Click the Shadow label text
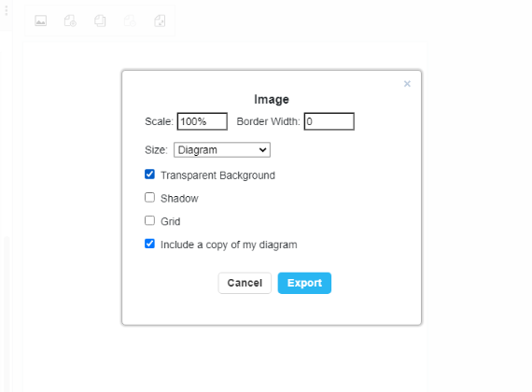The image size is (532, 392). tap(179, 199)
